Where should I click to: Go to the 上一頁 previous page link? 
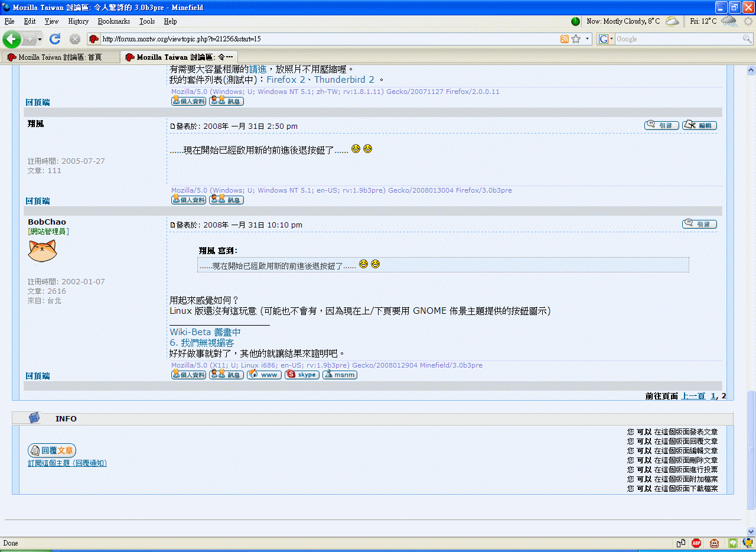point(693,396)
